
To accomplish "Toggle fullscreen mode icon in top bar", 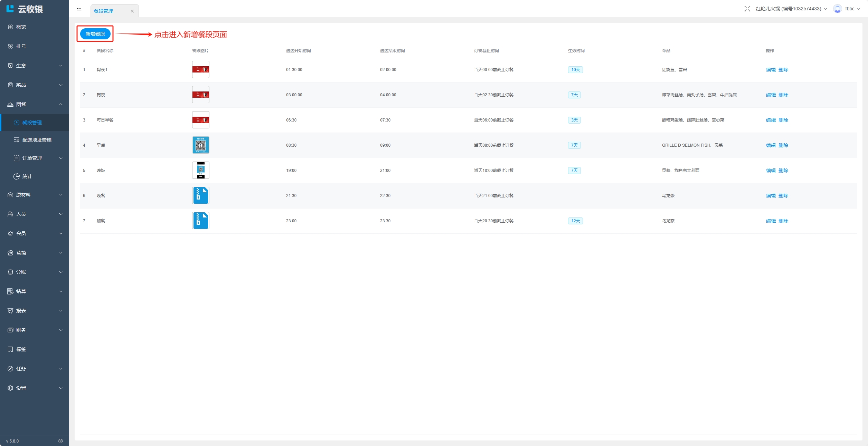I will coord(747,9).
